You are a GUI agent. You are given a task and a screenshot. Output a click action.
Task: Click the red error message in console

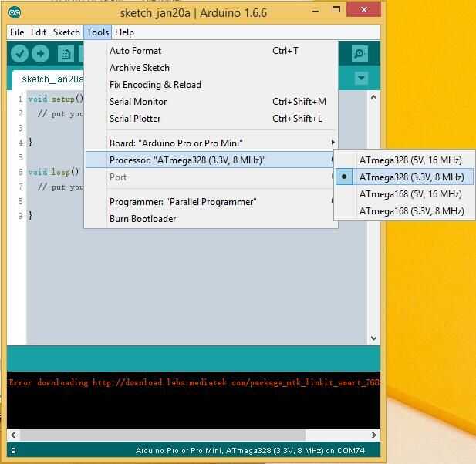(x=194, y=382)
